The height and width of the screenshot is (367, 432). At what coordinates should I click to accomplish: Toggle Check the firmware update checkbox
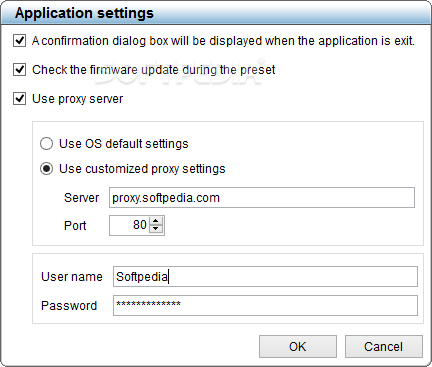(19, 70)
